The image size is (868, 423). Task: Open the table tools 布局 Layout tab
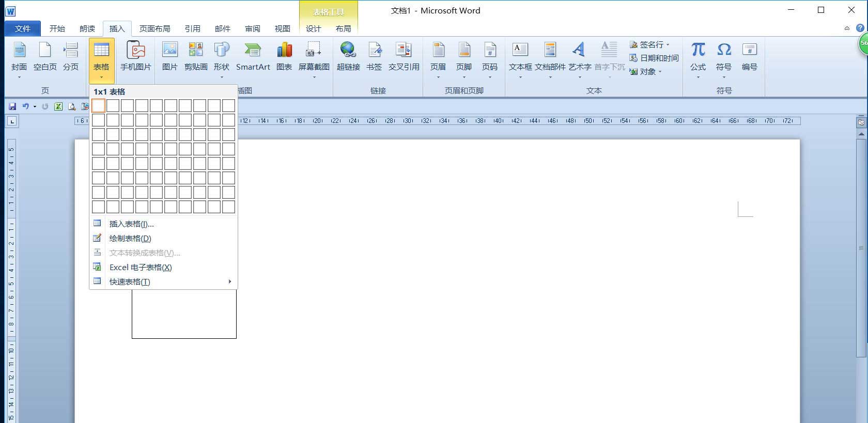(x=344, y=28)
